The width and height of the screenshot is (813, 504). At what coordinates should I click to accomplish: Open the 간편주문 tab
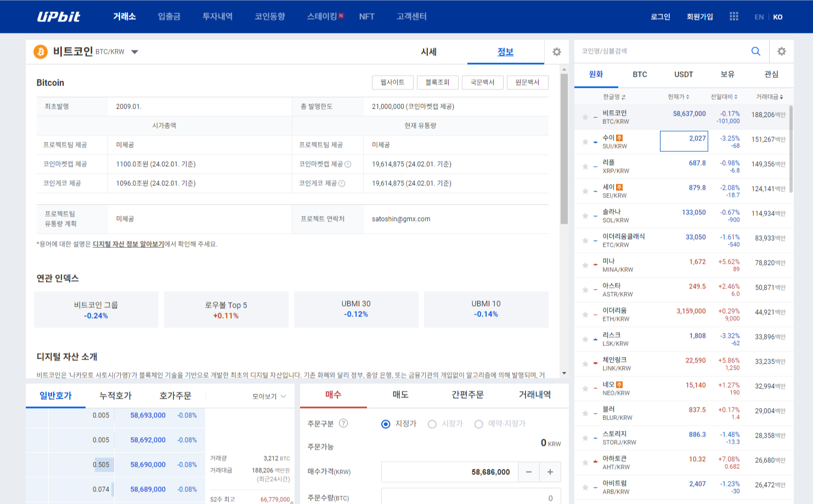(467, 395)
